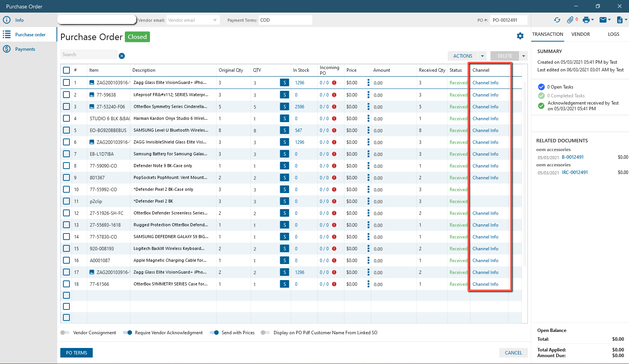Click the PO TERMS button
Image resolution: width=629 pixels, height=364 pixels.
76,353
